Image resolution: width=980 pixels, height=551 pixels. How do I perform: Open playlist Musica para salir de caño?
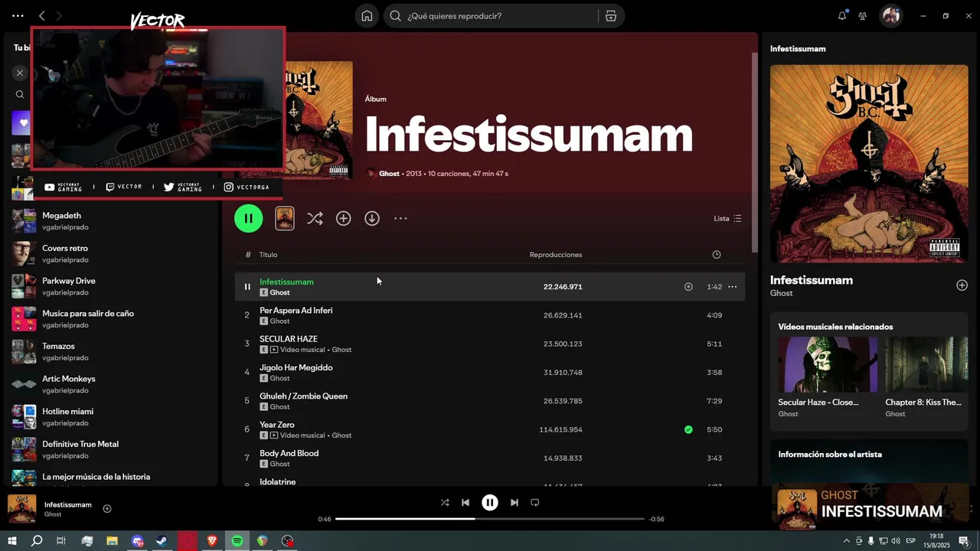tap(111, 319)
